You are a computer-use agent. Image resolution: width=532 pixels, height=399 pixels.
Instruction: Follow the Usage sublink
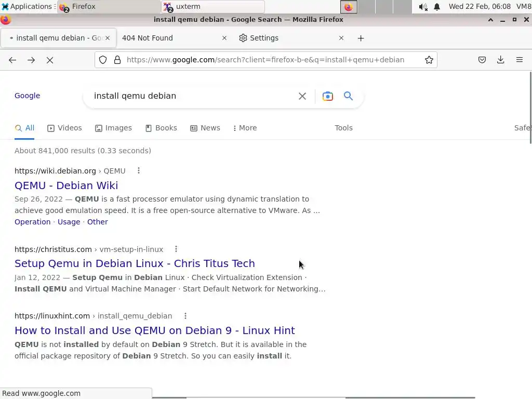click(x=69, y=222)
